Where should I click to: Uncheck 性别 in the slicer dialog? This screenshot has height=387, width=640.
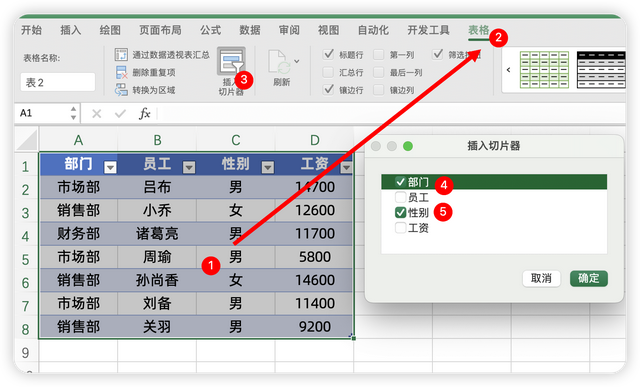(x=400, y=212)
